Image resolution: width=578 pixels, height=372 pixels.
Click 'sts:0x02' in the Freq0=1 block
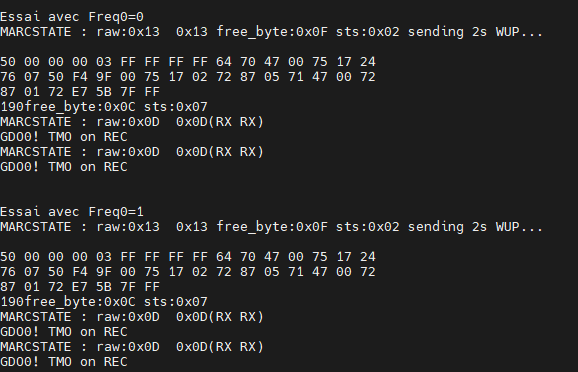(368, 227)
